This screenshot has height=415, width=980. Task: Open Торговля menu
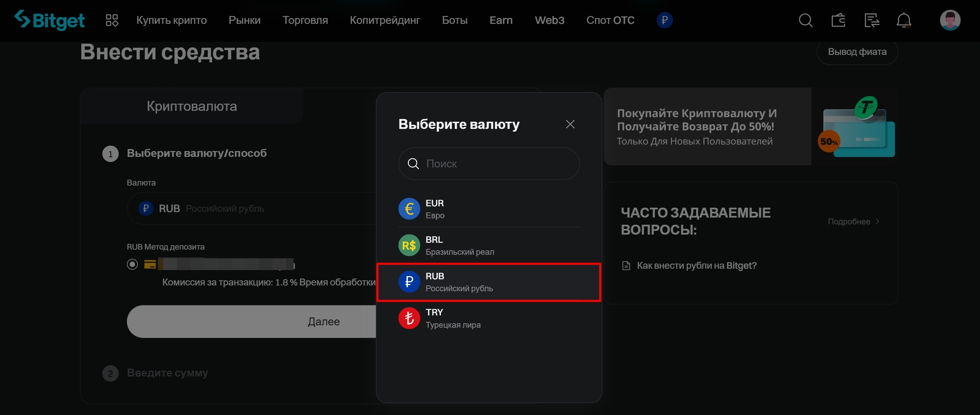(x=305, y=20)
